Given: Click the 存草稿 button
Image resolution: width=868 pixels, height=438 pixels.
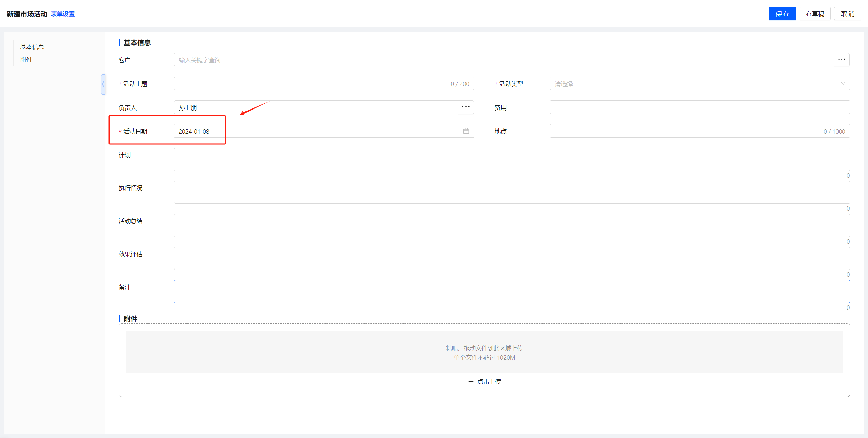Looking at the screenshot, I should 815,14.
